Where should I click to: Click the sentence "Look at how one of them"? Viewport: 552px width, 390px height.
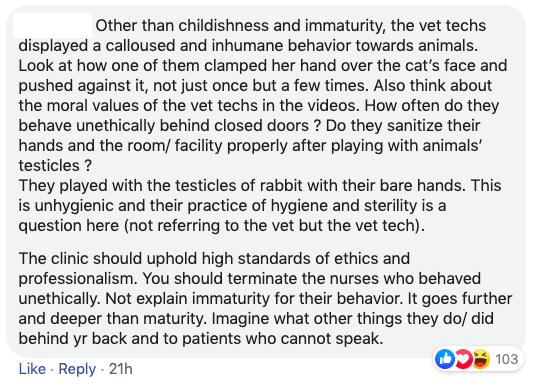(x=263, y=66)
